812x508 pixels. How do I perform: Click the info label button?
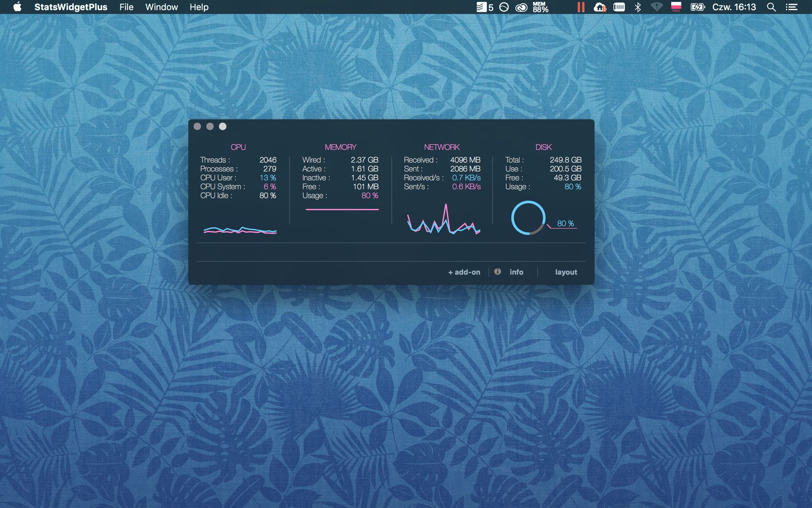[516, 272]
